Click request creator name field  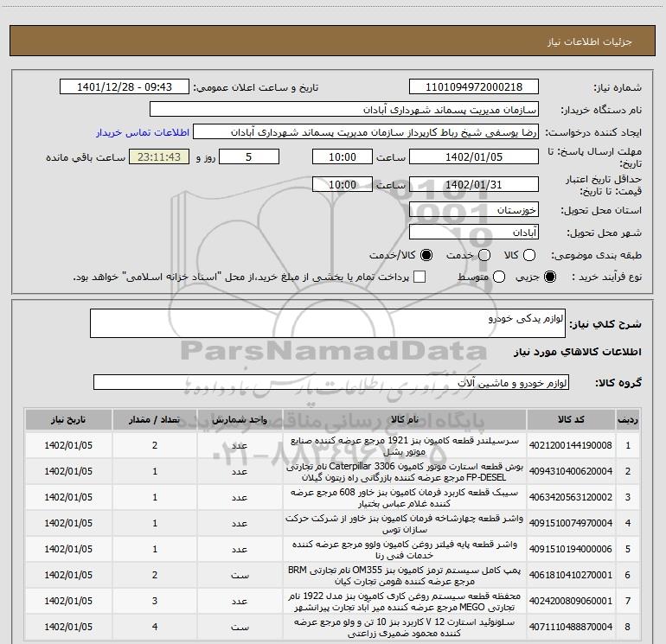[366, 132]
